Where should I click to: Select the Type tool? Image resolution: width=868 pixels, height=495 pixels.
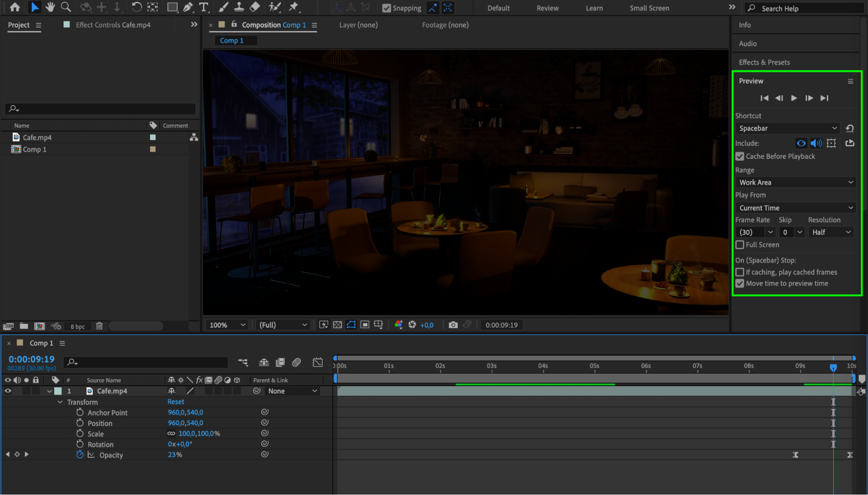point(203,7)
